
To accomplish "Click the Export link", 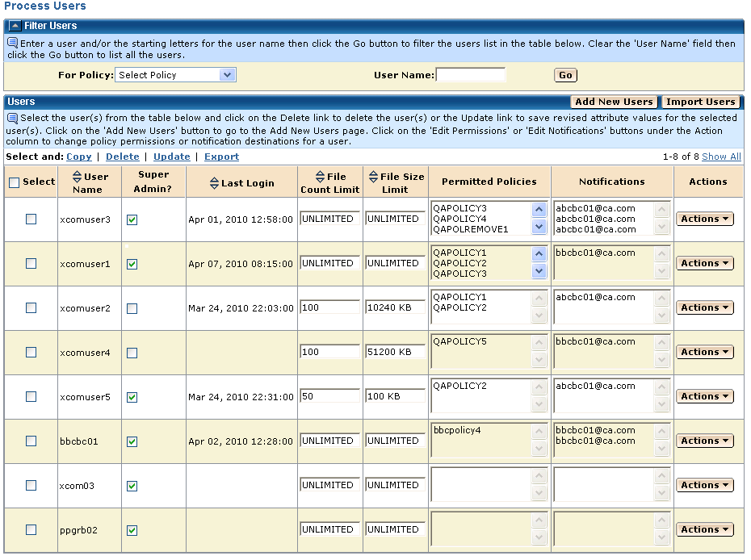I will [221, 157].
